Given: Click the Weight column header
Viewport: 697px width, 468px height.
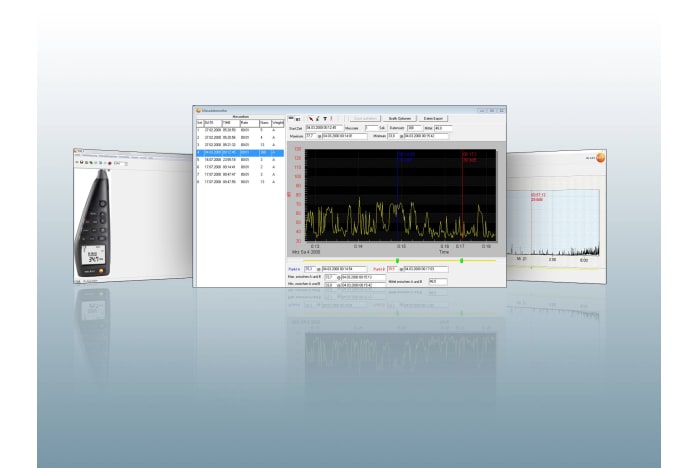Looking at the screenshot, I should click(x=277, y=123).
